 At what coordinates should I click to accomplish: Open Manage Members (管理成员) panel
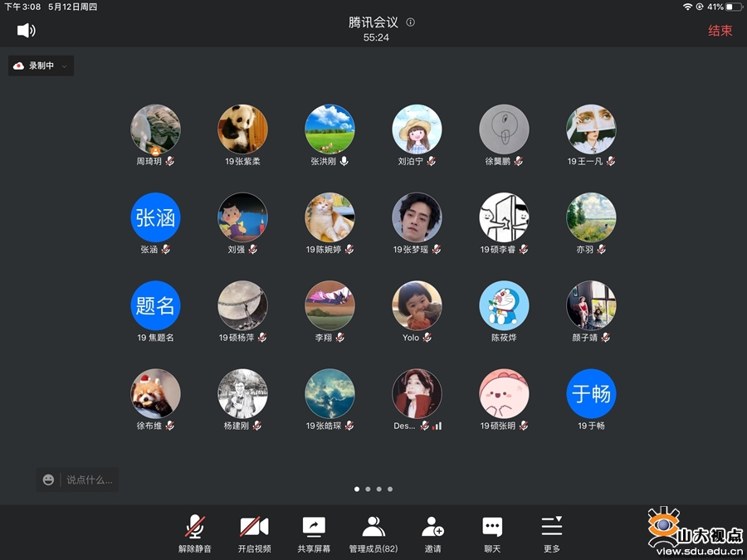coord(373,527)
